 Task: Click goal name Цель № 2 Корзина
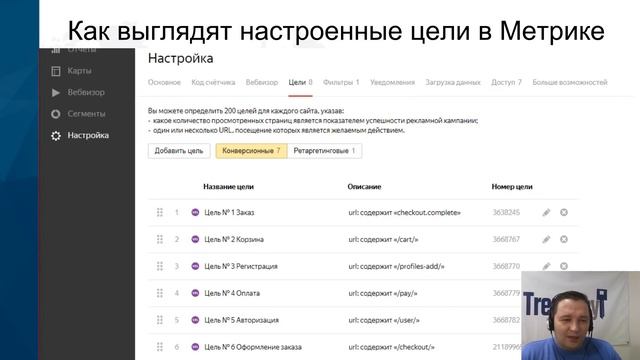tap(234, 239)
